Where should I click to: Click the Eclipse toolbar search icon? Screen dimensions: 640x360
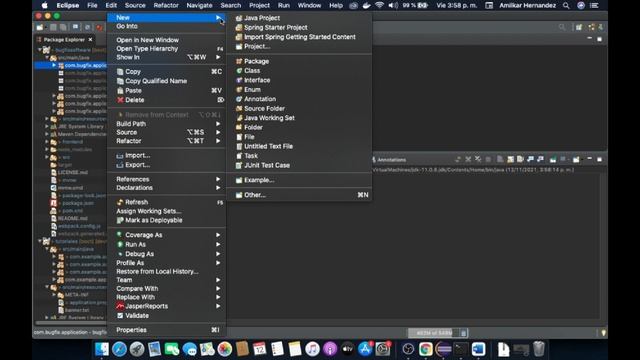point(562,27)
